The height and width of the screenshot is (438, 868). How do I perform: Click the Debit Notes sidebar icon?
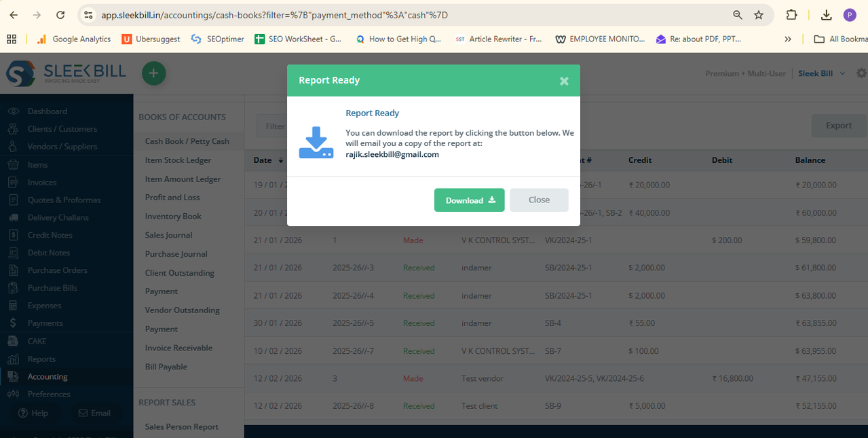(13, 253)
